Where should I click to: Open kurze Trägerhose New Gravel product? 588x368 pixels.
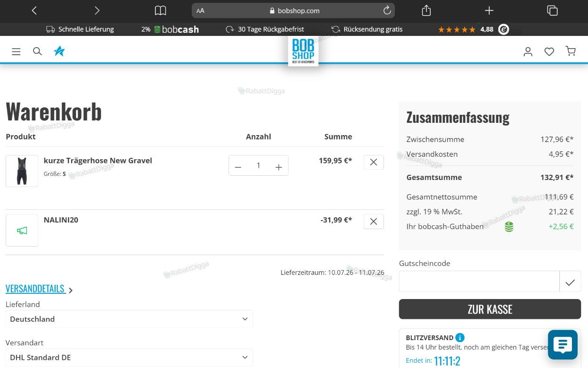[98, 161]
